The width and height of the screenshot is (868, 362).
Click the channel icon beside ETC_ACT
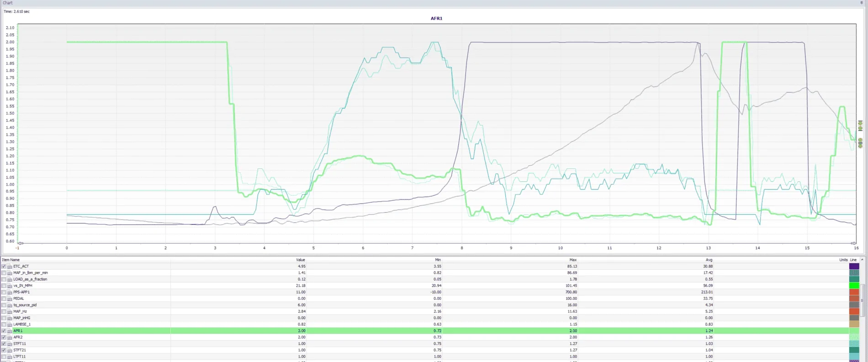[10, 266]
